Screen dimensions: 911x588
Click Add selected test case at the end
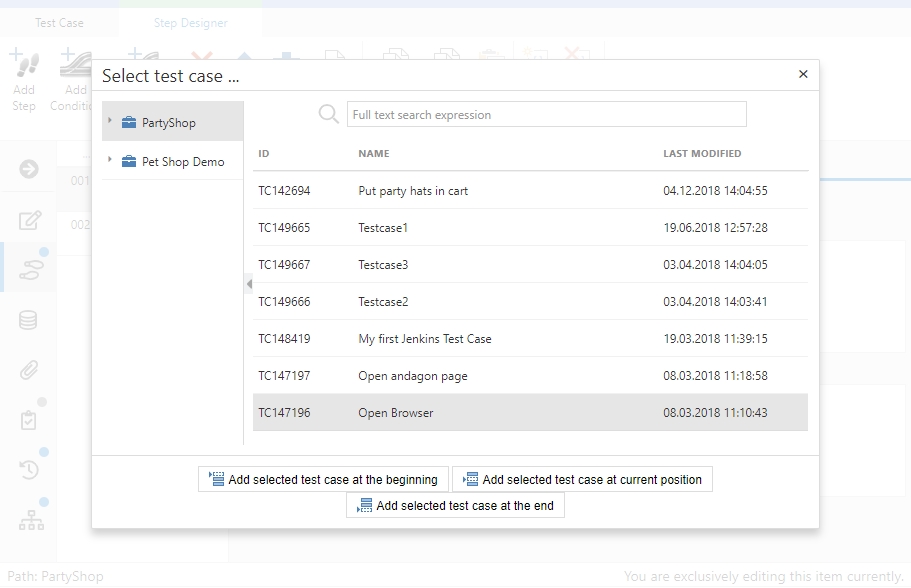[455, 506]
